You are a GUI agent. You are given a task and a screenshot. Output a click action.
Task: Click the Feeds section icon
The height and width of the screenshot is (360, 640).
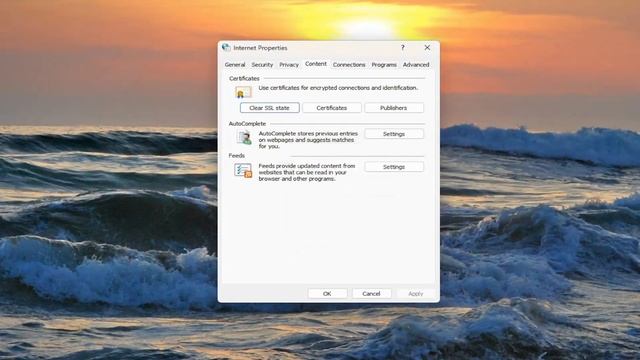click(x=243, y=170)
